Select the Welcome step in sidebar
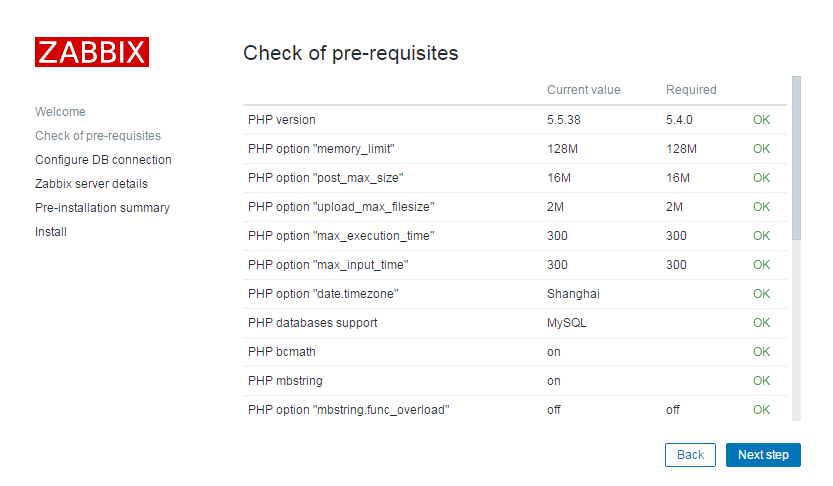This screenshot has width=833, height=486. coord(60,112)
